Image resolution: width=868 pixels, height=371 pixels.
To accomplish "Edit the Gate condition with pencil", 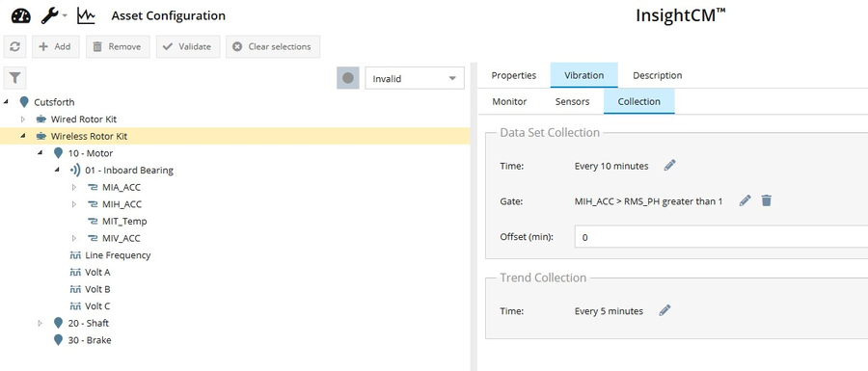I will click(x=746, y=200).
